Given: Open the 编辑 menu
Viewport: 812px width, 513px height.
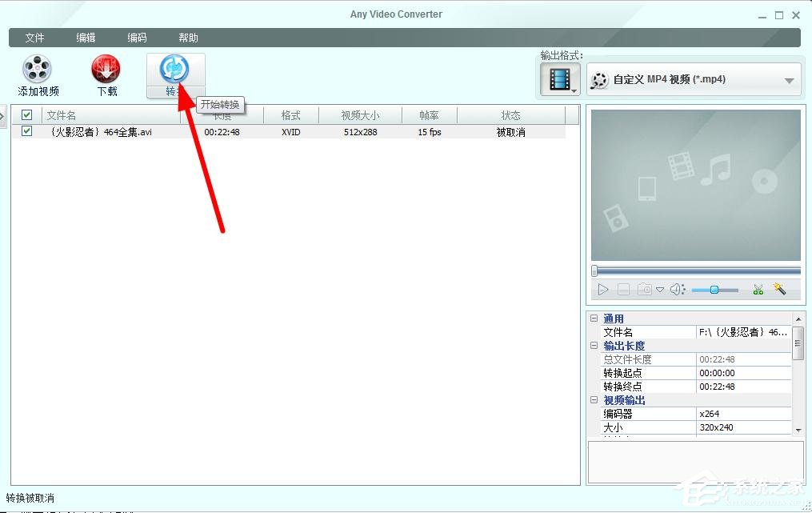Looking at the screenshot, I should tap(86, 37).
